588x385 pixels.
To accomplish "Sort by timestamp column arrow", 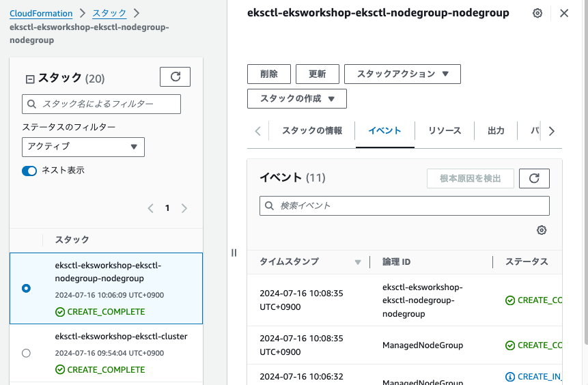I will (x=358, y=262).
